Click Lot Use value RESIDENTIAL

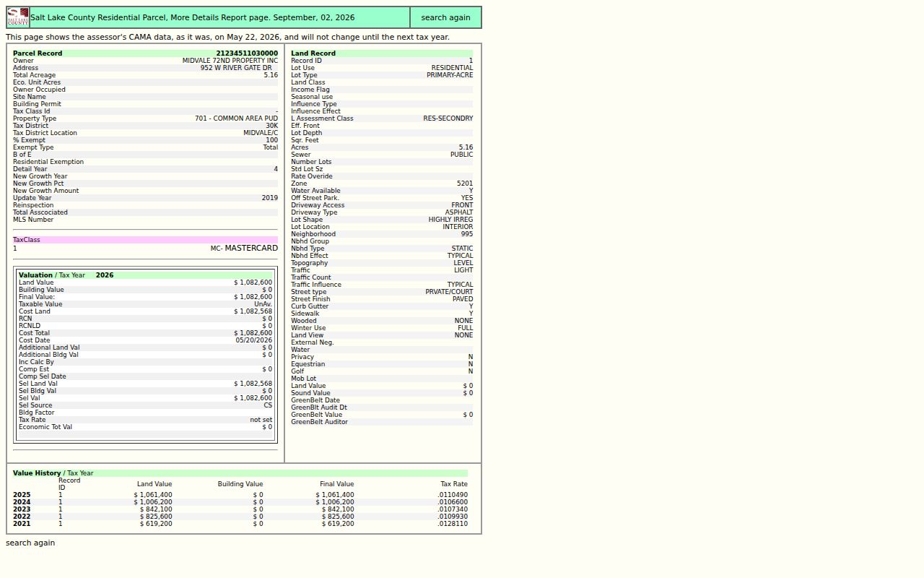coord(452,68)
